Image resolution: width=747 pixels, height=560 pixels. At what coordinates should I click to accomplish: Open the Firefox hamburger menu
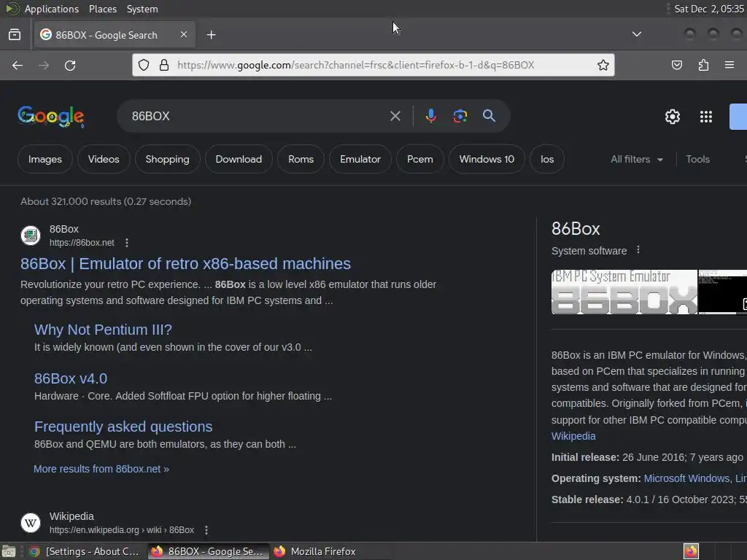tap(729, 65)
